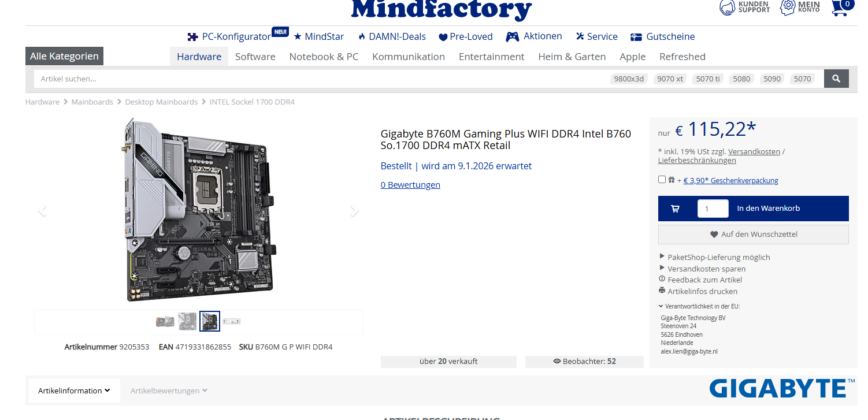Click EAN 4719331862855 text

(195, 347)
